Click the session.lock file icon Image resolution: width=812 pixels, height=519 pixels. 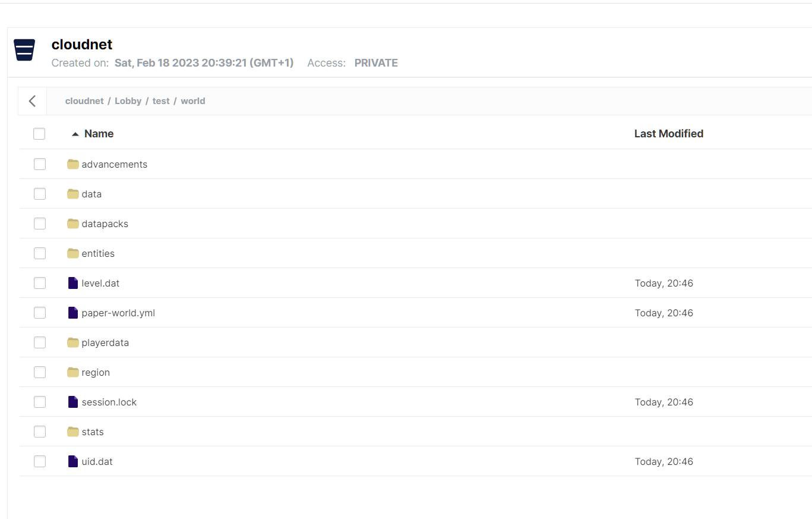tap(73, 402)
